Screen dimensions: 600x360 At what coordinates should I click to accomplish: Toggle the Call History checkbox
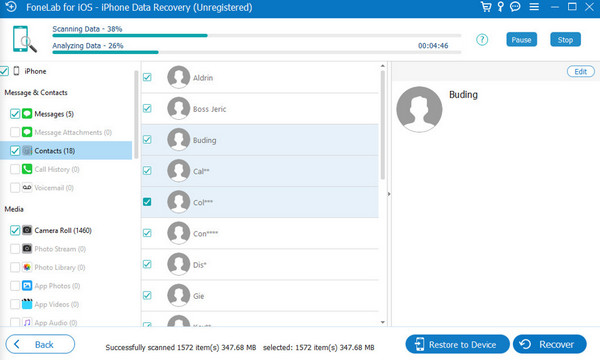(x=15, y=169)
